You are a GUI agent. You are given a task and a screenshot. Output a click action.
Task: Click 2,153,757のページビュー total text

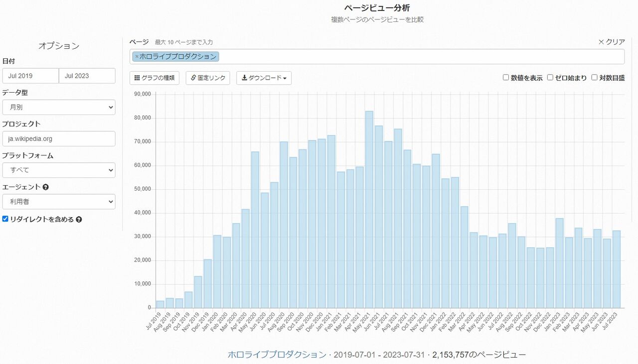pyautogui.click(x=479, y=355)
